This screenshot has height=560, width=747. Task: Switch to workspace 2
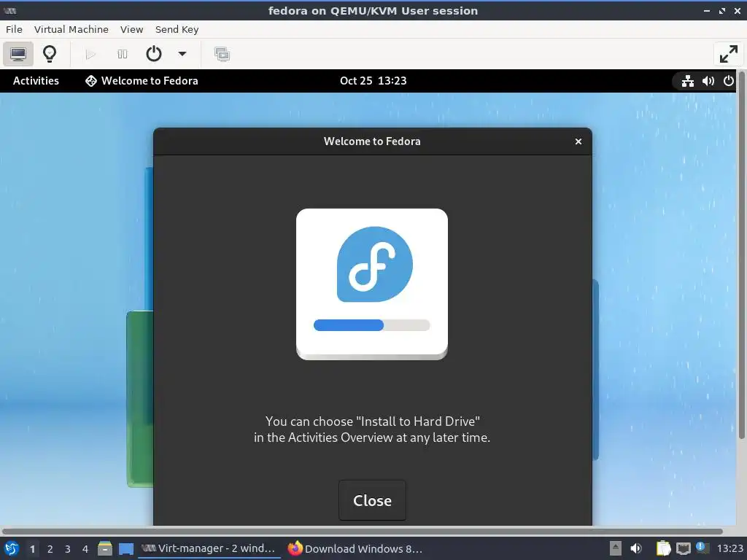pyautogui.click(x=50, y=549)
